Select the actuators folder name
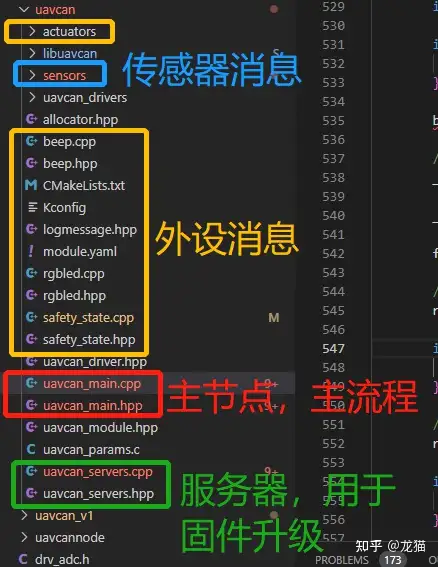The height and width of the screenshot is (567, 438). (69, 32)
